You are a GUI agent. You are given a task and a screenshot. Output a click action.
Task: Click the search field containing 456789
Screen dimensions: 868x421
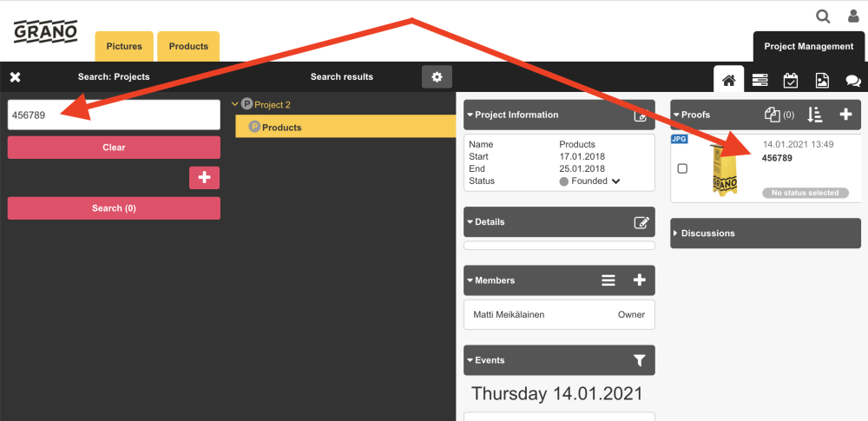114,115
